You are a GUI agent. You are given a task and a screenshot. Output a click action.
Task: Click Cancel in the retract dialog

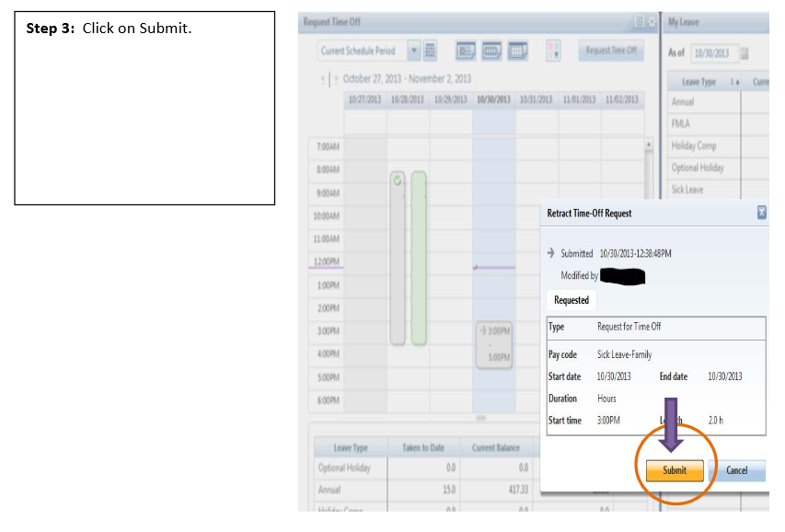tap(737, 470)
